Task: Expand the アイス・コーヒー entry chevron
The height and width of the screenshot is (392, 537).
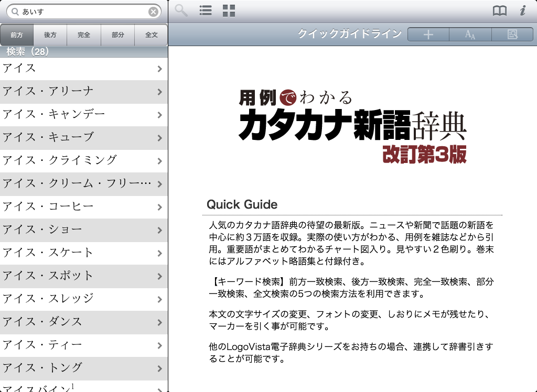Action: (x=159, y=207)
